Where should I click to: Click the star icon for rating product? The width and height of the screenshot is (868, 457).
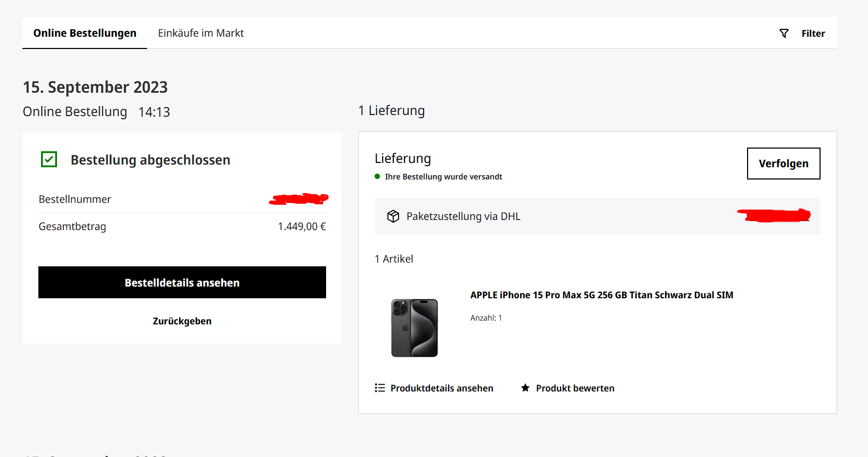pyautogui.click(x=525, y=388)
